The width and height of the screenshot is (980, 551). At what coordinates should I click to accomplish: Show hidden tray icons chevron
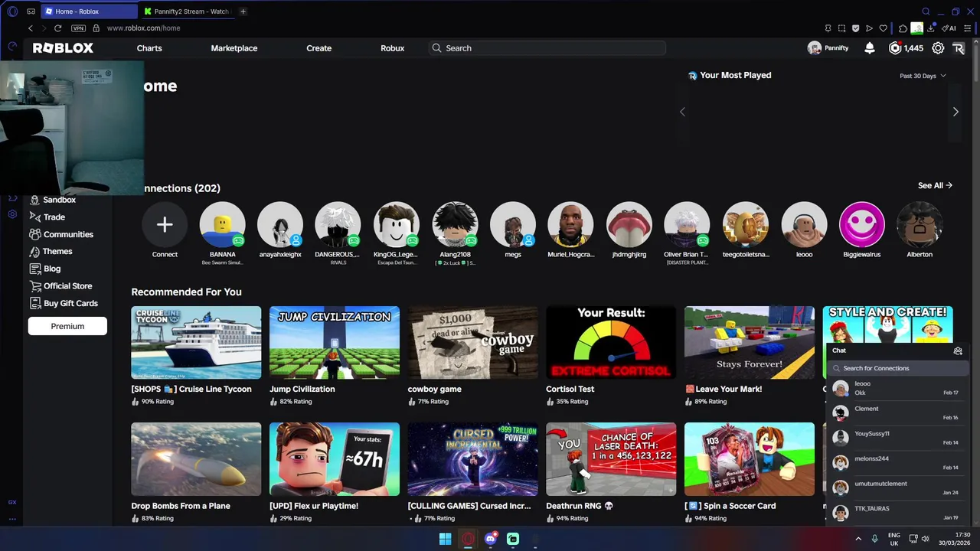(x=857, y=539)
